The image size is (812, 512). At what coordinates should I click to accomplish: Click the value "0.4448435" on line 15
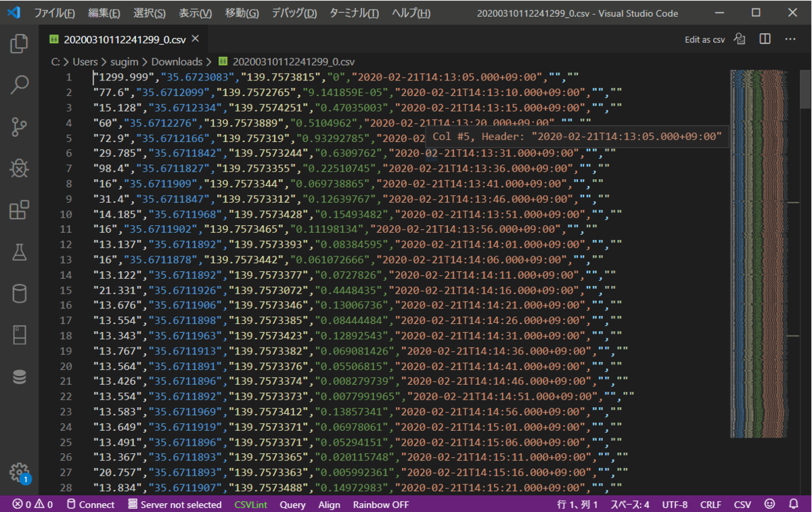coord(346,290)
